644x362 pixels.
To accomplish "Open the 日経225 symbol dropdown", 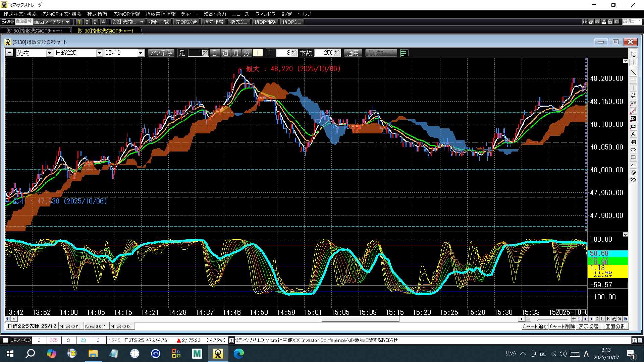I will point(99,53).
